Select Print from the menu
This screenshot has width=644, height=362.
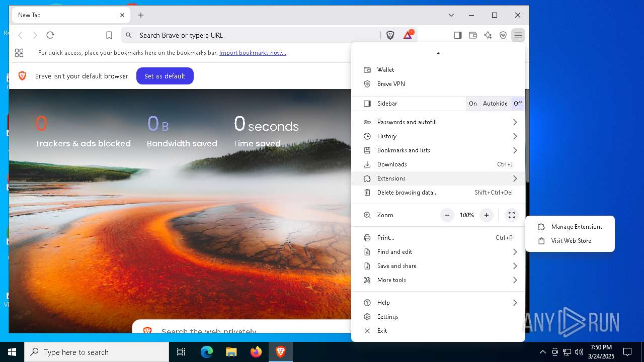(438, 238)
